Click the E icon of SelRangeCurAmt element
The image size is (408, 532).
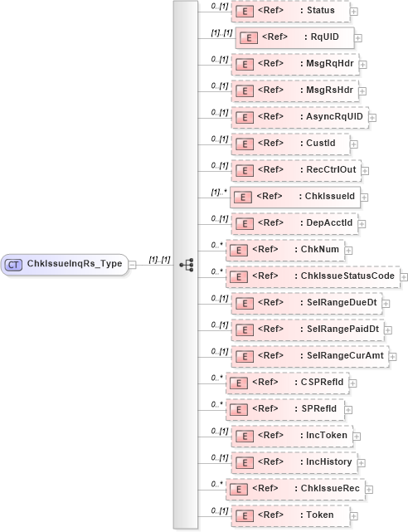click(x=245, y=357)
